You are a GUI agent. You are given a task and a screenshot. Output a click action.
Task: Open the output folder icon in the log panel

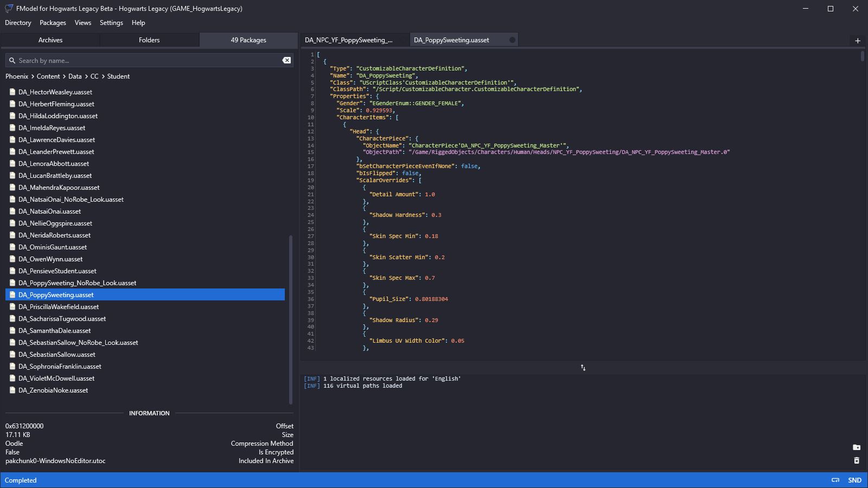coord(857,447)
